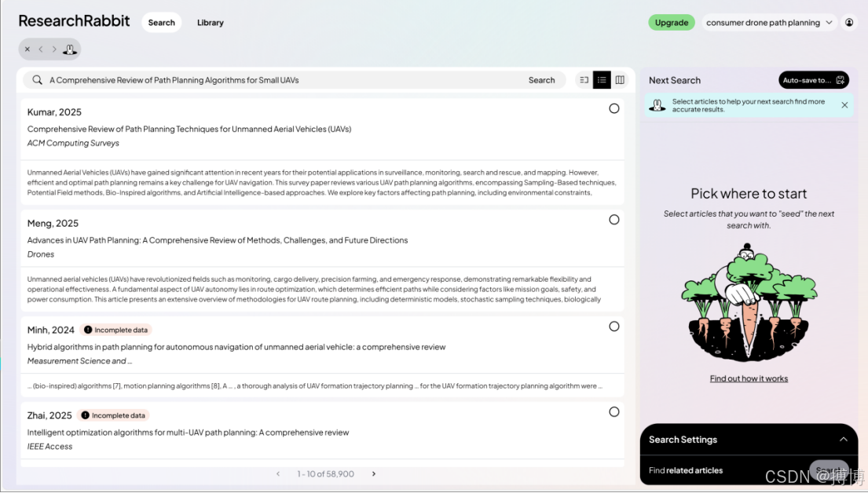The image size is (868, 493).
Task: Collapse the Search Settings panel chevron
Action: point(843,440)
